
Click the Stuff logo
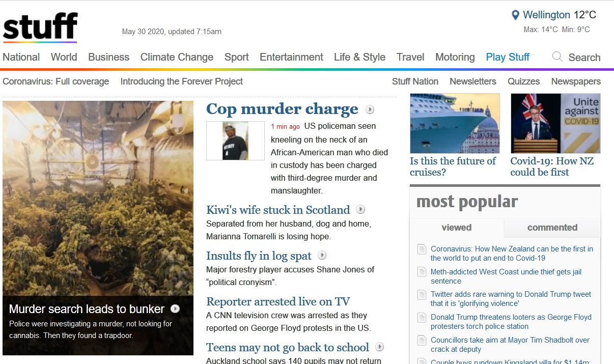pos(40,27)
